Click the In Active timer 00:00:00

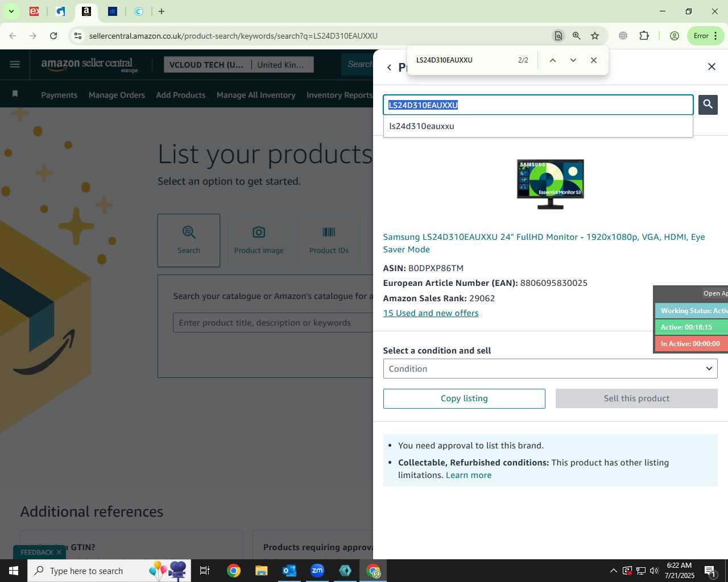692,344
